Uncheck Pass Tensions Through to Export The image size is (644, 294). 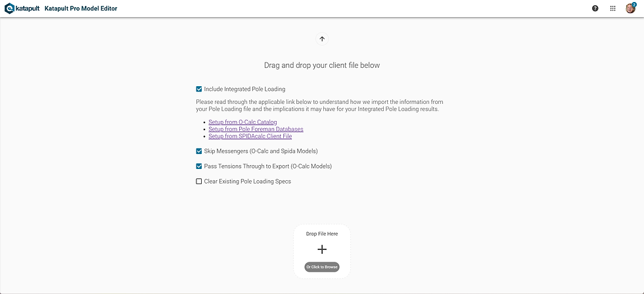[x=198, y=166]
